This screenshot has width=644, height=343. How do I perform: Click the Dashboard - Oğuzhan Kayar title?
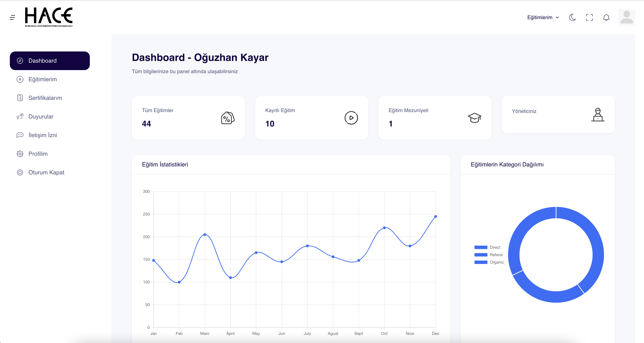(x=200, y=58)
